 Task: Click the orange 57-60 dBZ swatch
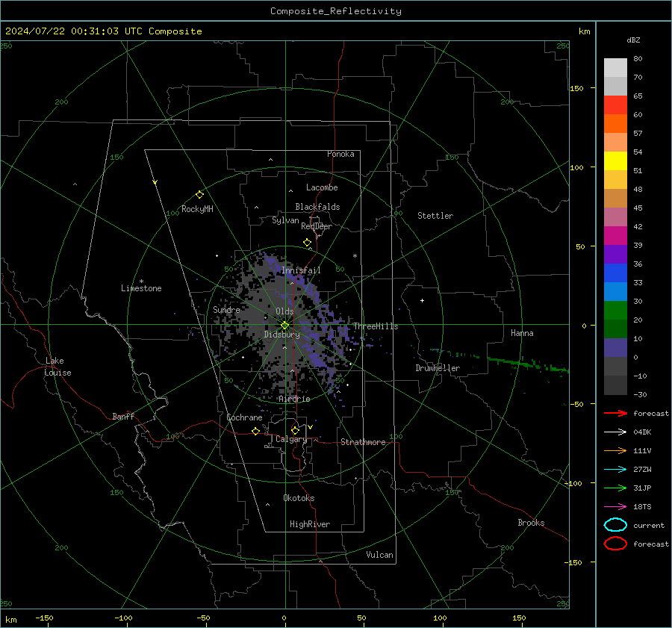pyautogui.click(x=615, y=124)
